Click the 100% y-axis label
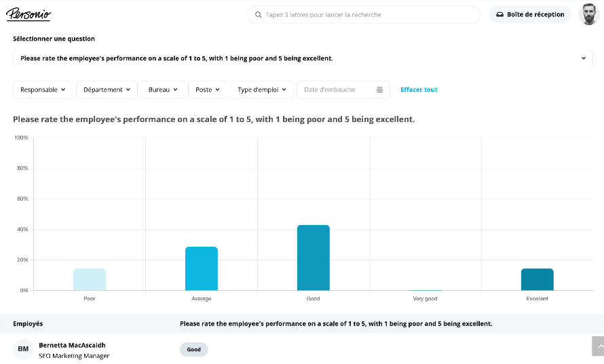The image size is (604, 364). [21, 138]
